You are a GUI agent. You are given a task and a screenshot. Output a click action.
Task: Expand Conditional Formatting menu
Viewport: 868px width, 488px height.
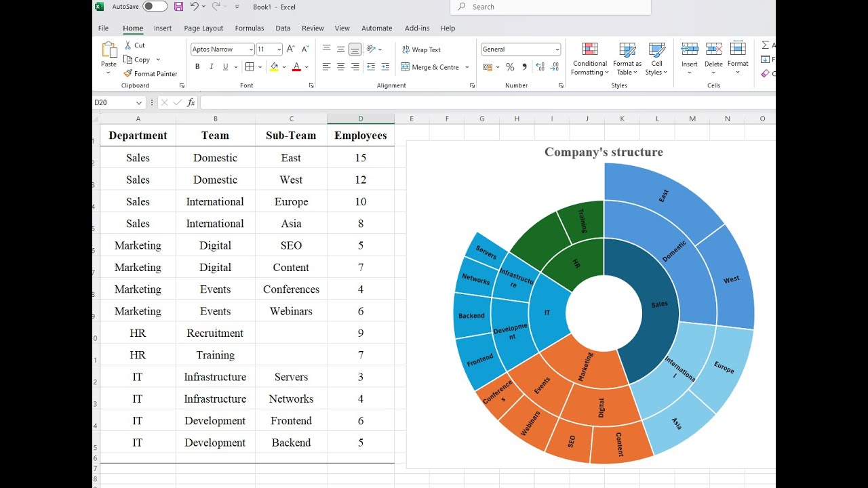(590, 59)
